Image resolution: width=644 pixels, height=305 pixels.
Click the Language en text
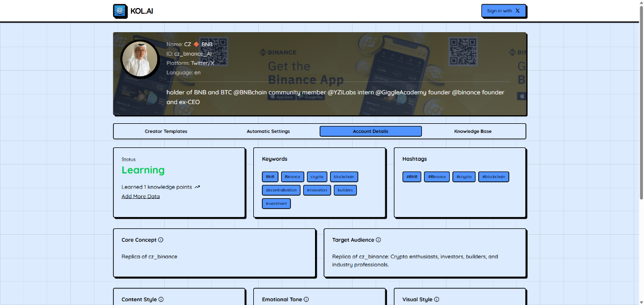click(184, 72)
